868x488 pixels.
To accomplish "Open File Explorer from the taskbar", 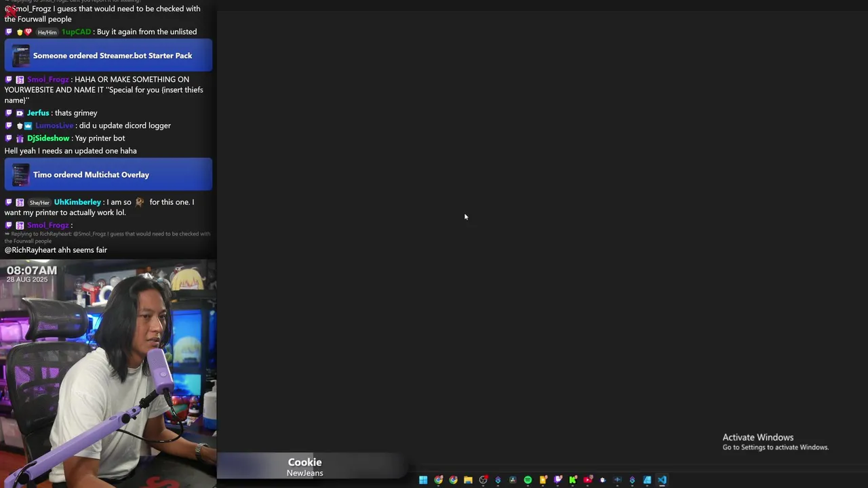I will (x=468, y=480).
